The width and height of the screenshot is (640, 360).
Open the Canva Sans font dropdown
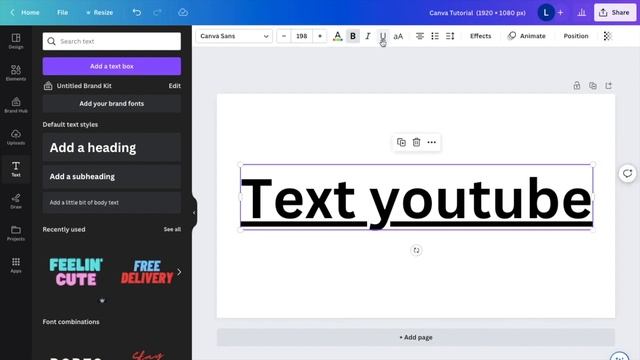(x=234, y=36)
